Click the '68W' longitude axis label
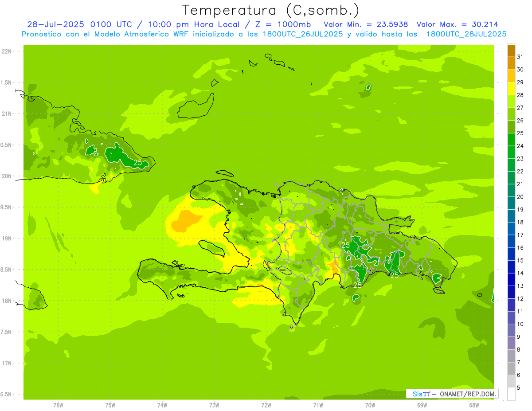The width and height of the screenshot is (532, 411). [x=474, y=405]
